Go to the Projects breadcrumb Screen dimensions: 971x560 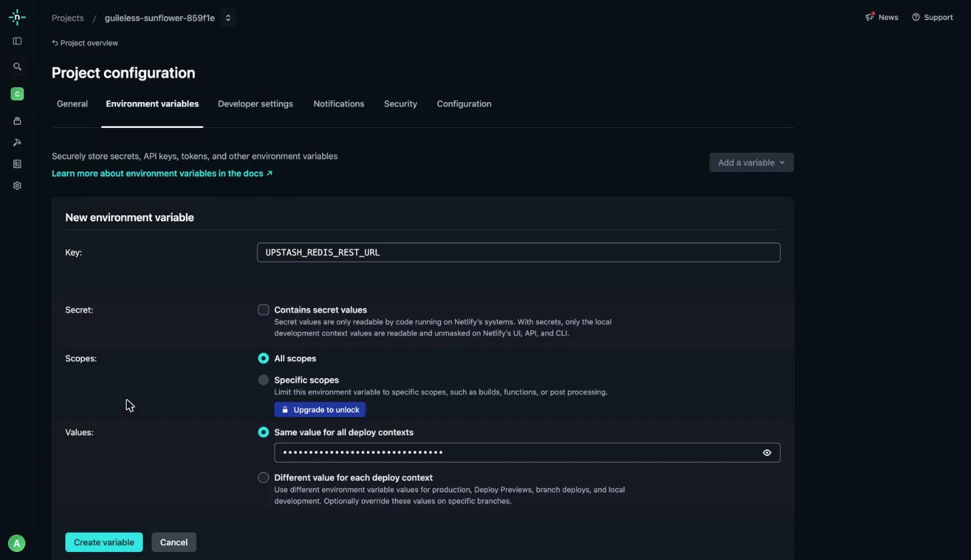click(67, 18)
